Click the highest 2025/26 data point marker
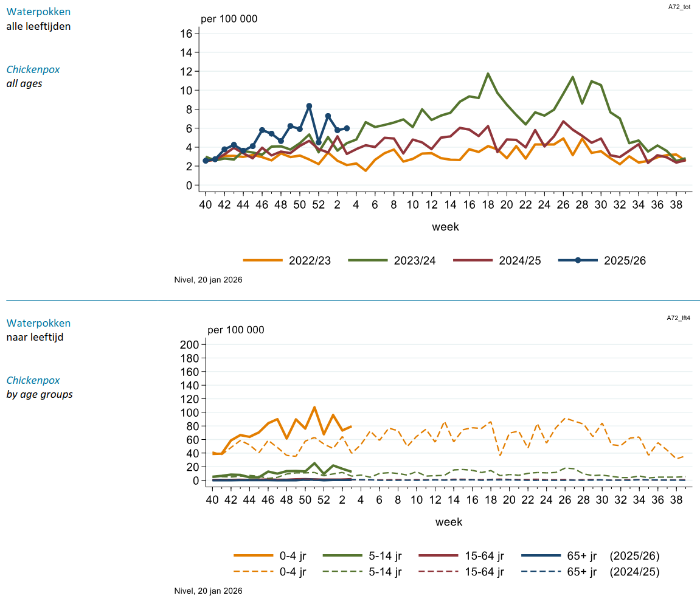 tap(309, 106)
